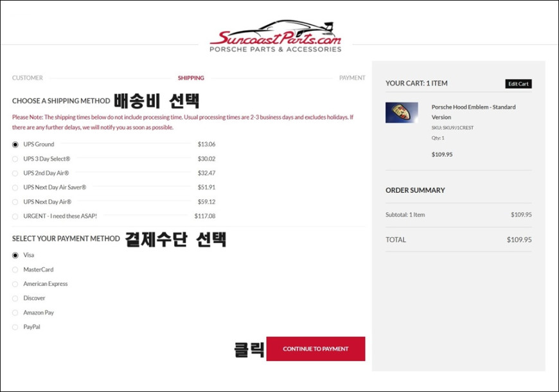559x392 pixels.
Task: Click the red processing time notice
Action: click(x=182, y=122)
